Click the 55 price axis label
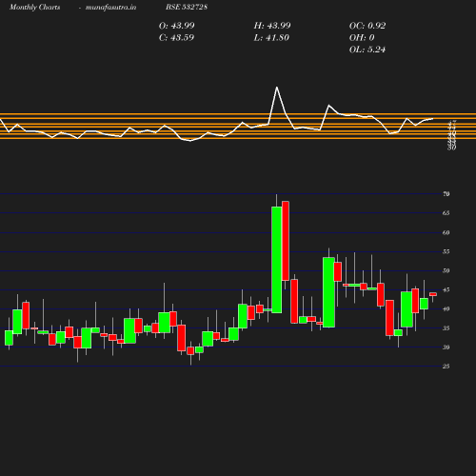This screenshot has width=476, height=476. coord(446,251)
